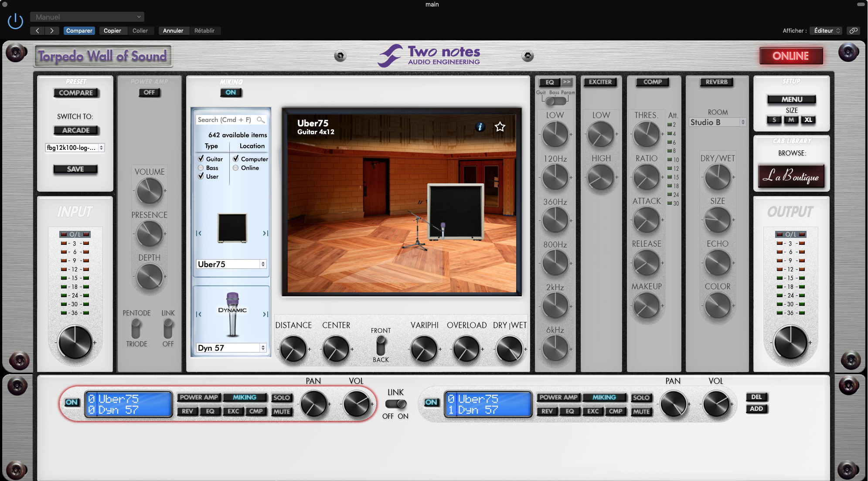Open the Manuel preset dropdown
Viewport: 868px width, 481px height.
pos(87,17)
